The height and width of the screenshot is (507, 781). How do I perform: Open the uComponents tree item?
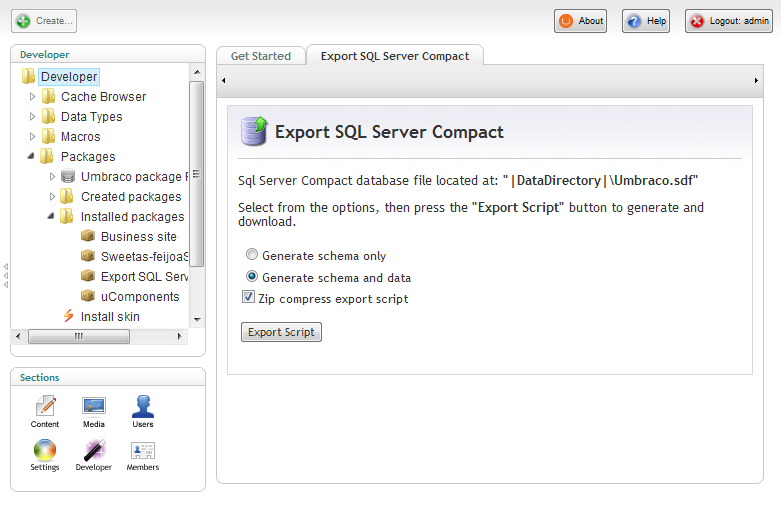pyautogui.click(x=140, y=296)
